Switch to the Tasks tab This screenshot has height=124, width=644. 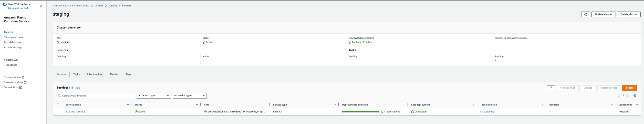[76, 74]
